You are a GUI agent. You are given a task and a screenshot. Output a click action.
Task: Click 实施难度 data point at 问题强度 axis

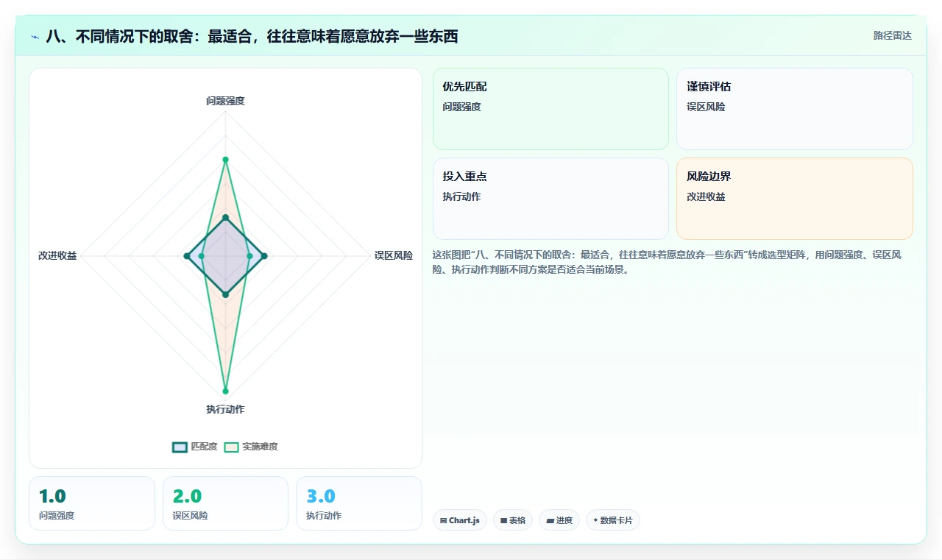[x=225, y=160]
